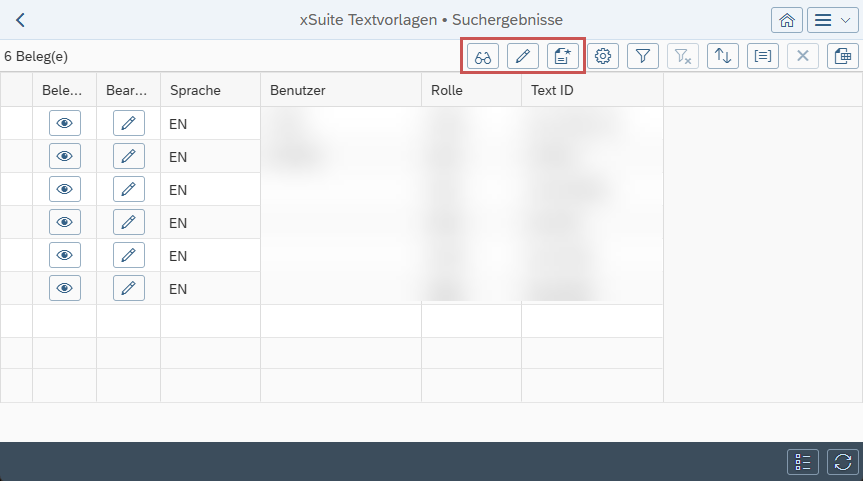Click the bracketed list details icon

click(763, 56)
